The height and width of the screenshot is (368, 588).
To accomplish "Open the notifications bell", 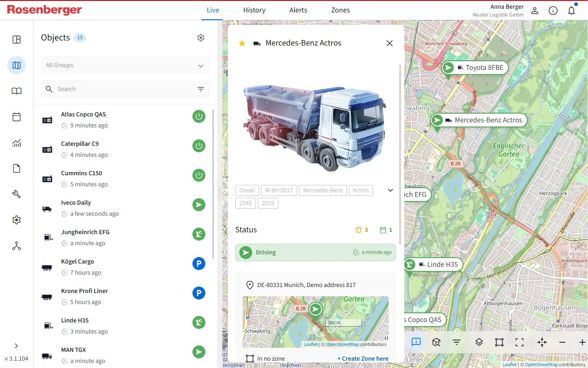I will 571,11.
